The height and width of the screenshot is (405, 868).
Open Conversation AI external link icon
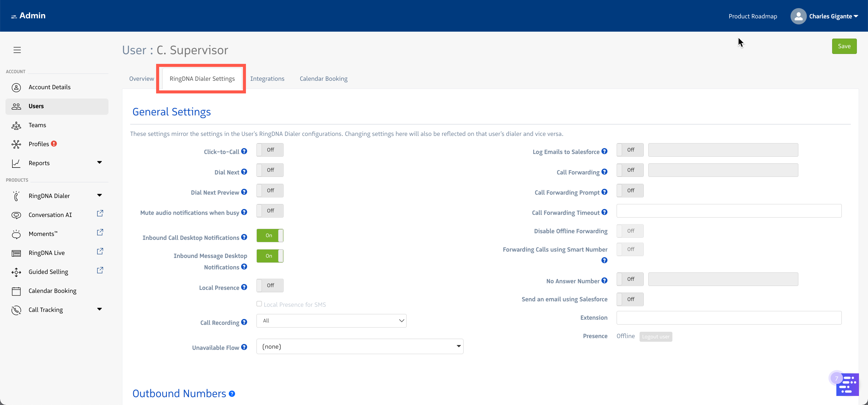pos(100,213)
